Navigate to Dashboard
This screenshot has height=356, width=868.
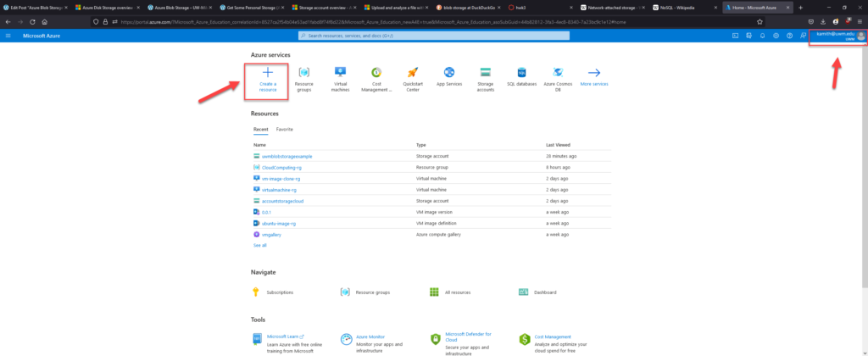[x=545, y=292]
